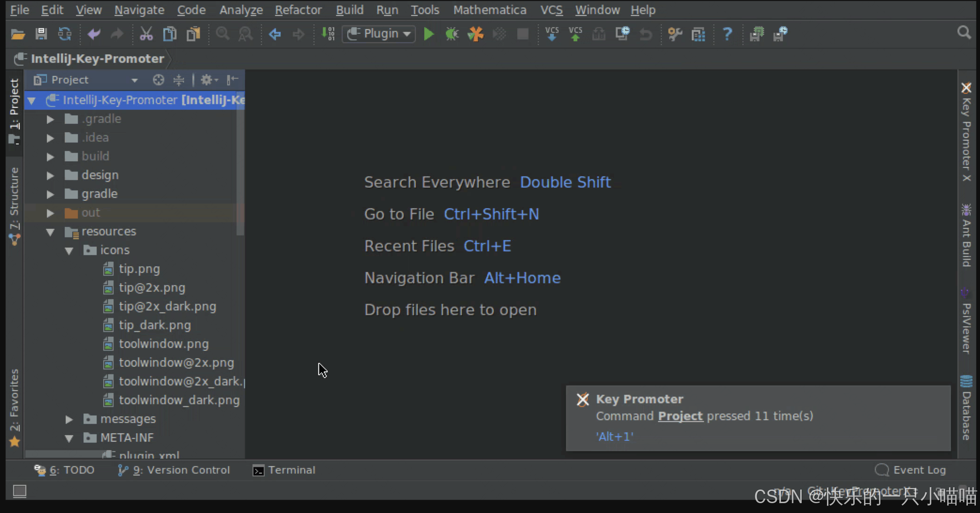Click the Project link in notification
980x513 pixels.
[x=680, y=416]
